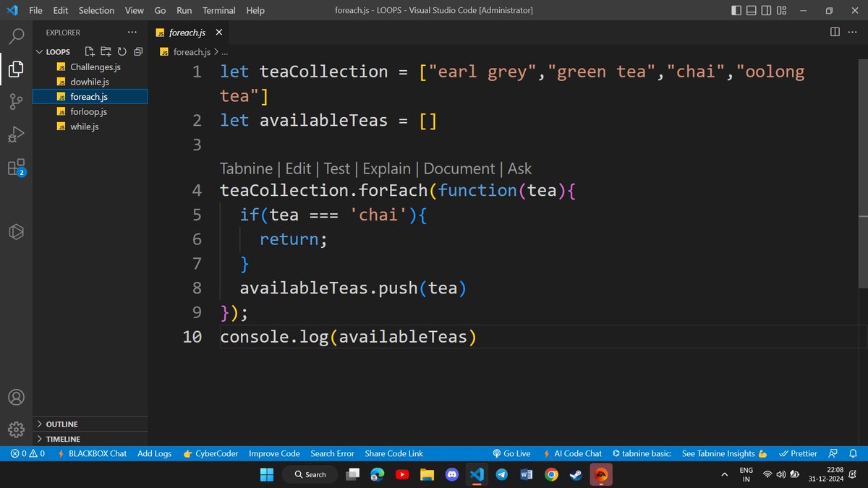Select foreach.js in the Explorer tree
The height and width of the screenshot is (488, 868).
(90, 96)
